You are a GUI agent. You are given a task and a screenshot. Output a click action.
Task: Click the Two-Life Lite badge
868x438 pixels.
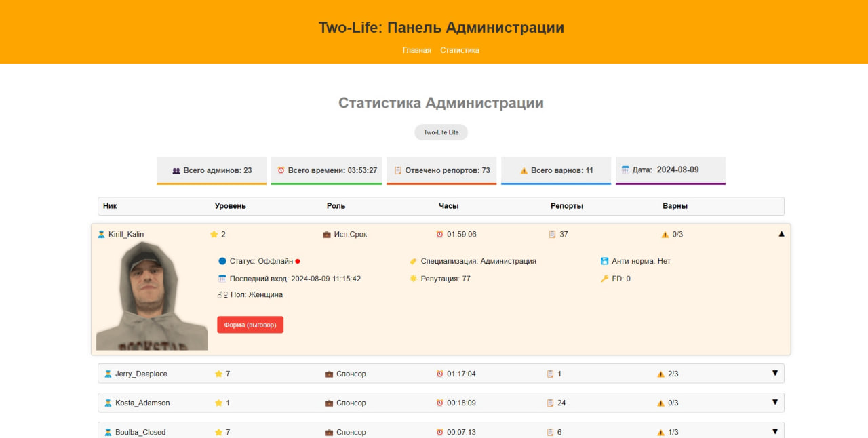click(x=440, y=132)
